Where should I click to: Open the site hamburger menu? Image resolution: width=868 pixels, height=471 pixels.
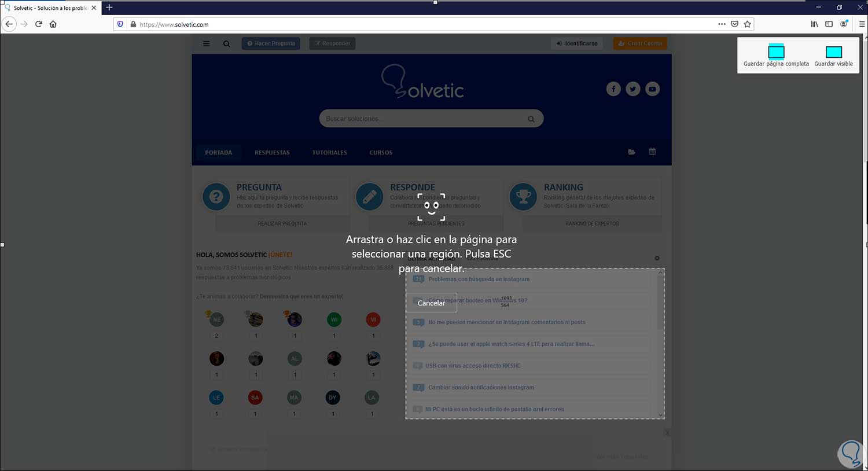(x=207, y=43)
